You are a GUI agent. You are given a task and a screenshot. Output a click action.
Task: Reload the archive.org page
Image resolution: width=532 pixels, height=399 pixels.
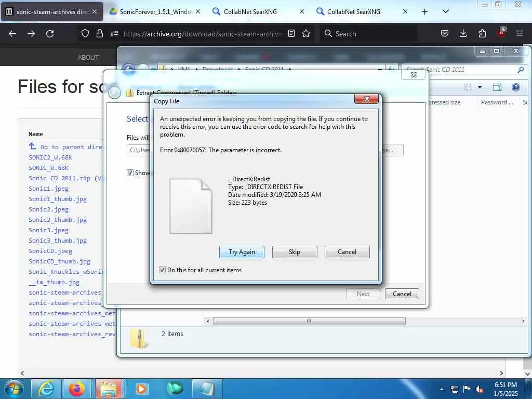[50, 34]
